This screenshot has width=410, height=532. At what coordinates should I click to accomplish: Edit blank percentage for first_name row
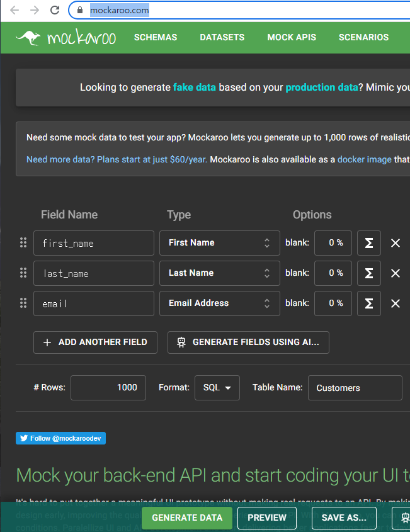(333, 243)
